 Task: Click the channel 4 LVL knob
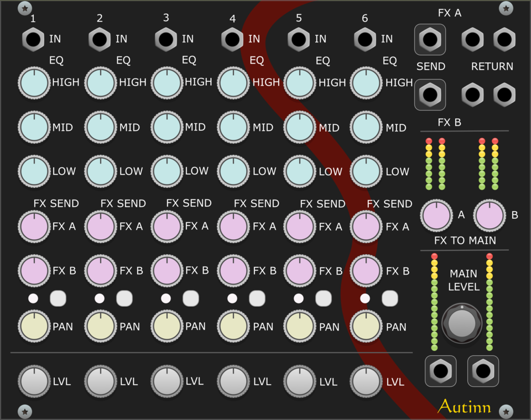coord(233,381)
